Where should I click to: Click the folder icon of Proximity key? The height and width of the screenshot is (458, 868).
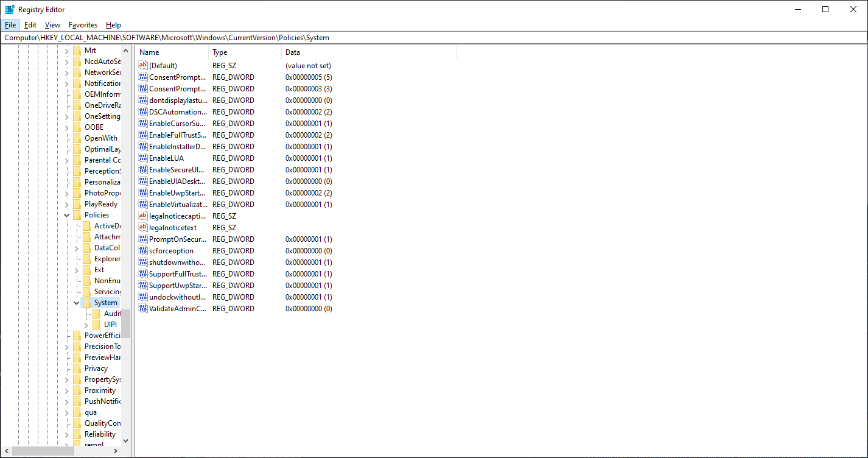(77, 390)
